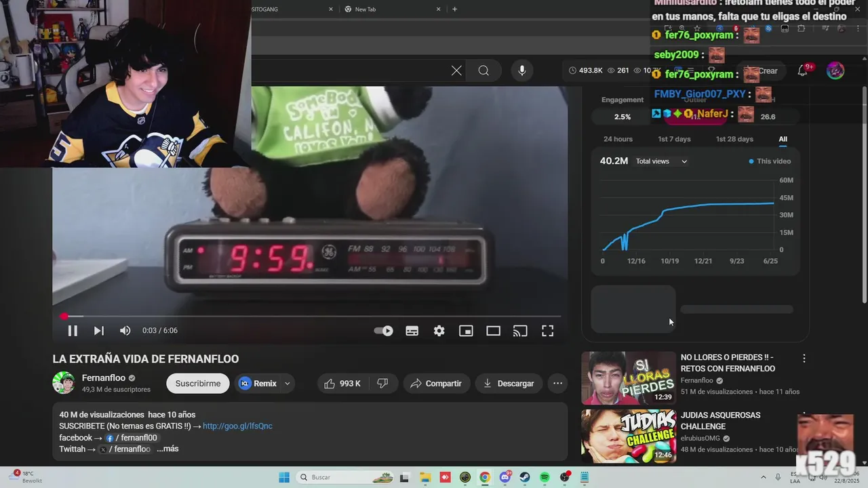
Task: Toggle subtitles on the video
Action: point(412,331)
